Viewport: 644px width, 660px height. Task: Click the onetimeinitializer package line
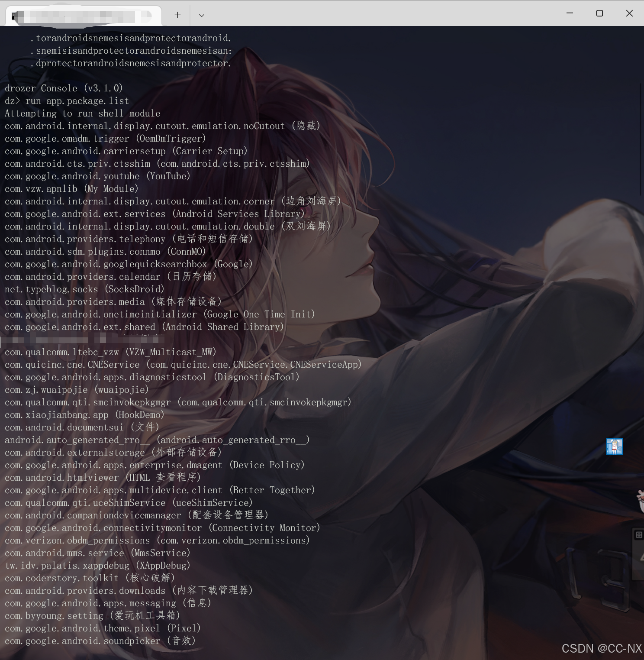[160, 314]
